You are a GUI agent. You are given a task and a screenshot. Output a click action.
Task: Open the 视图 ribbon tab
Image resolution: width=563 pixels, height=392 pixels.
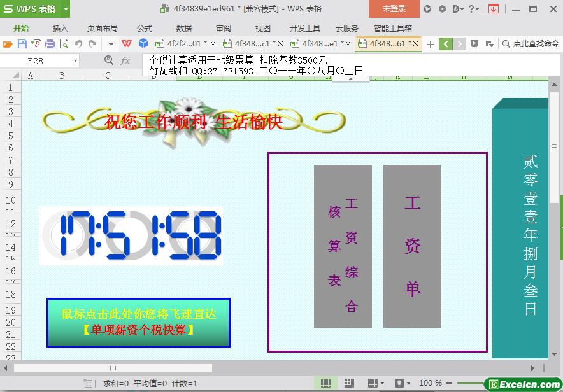coord(262,29)
